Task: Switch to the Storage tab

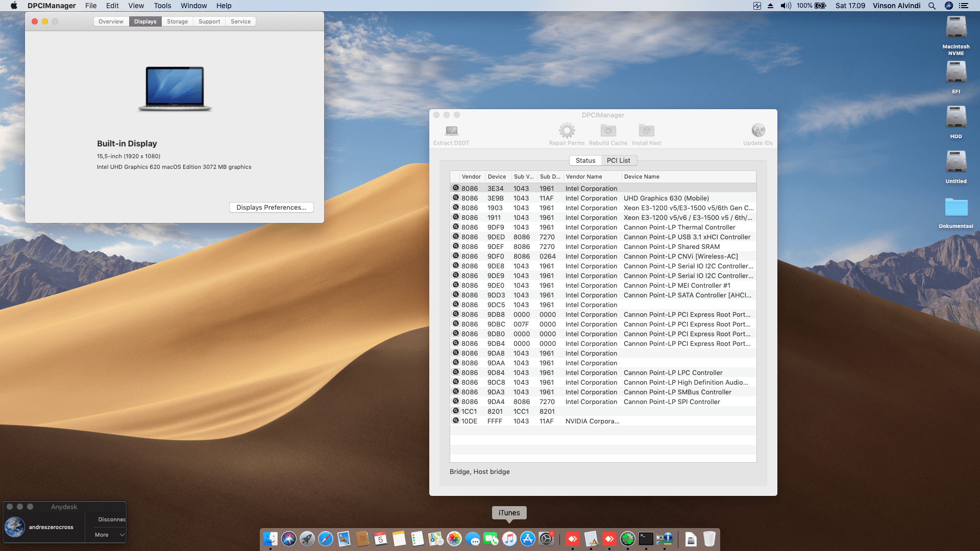Action: point(177,21)
